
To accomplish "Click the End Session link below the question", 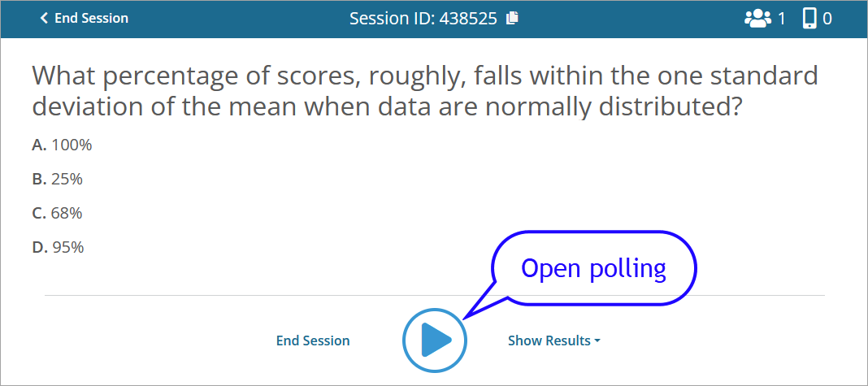I will 313,340.
